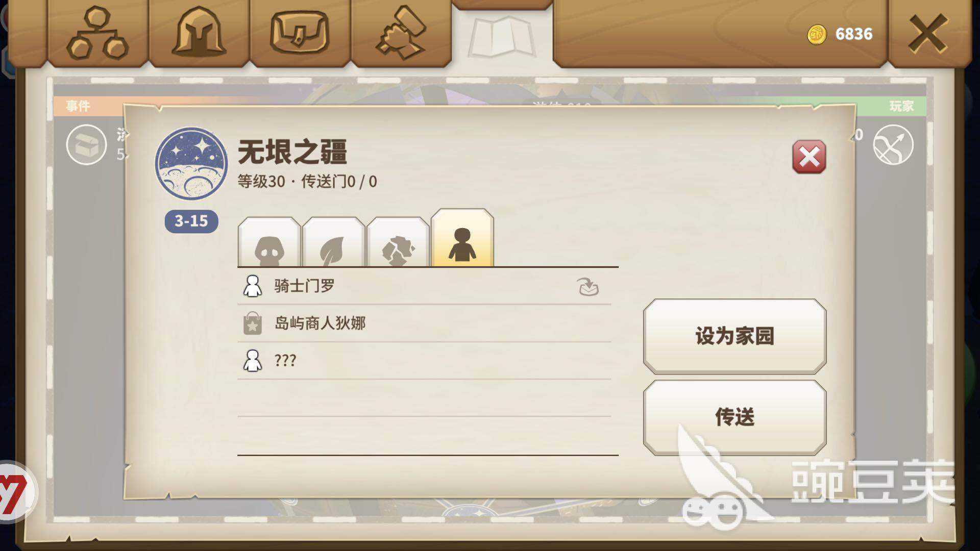Open the helmet equipment tab
The height and width of the screenshot is (551, 980).
tap(199, 32)
